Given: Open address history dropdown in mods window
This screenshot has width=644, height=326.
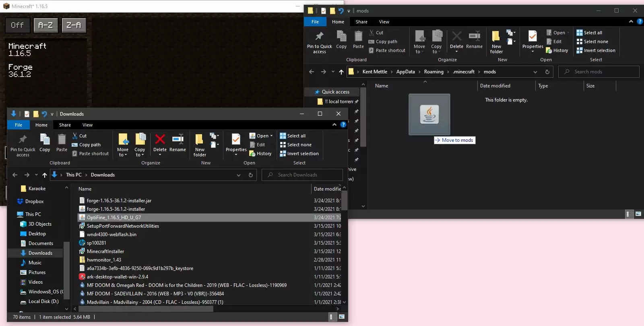Looking at the screenshot, I should (535, 72).
